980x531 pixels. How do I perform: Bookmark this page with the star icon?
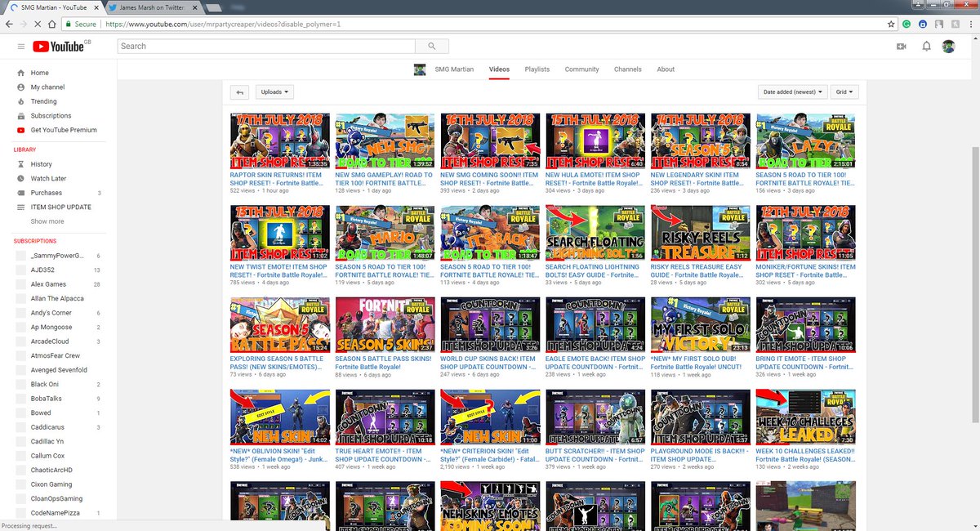coord(892,25)
